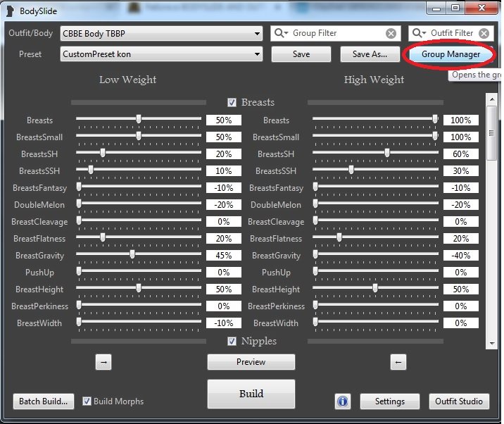Toggle the Nipples category checkbox
Viewport: 504px width, 424px height.
pos(232,342)
